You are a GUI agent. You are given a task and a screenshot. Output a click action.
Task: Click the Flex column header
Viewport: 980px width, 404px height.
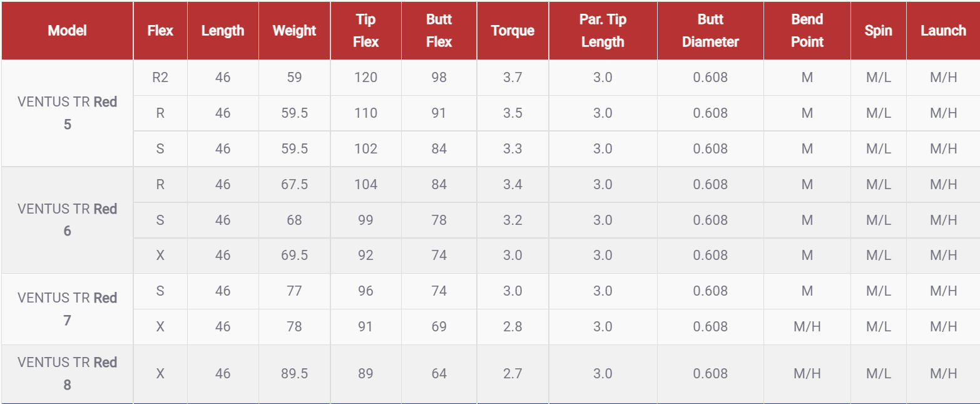coord(160,30)
